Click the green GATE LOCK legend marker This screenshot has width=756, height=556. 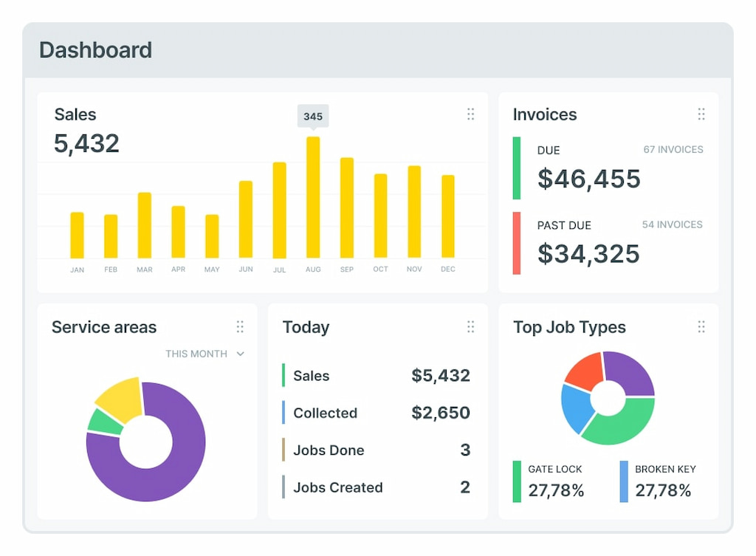(517, 478)
